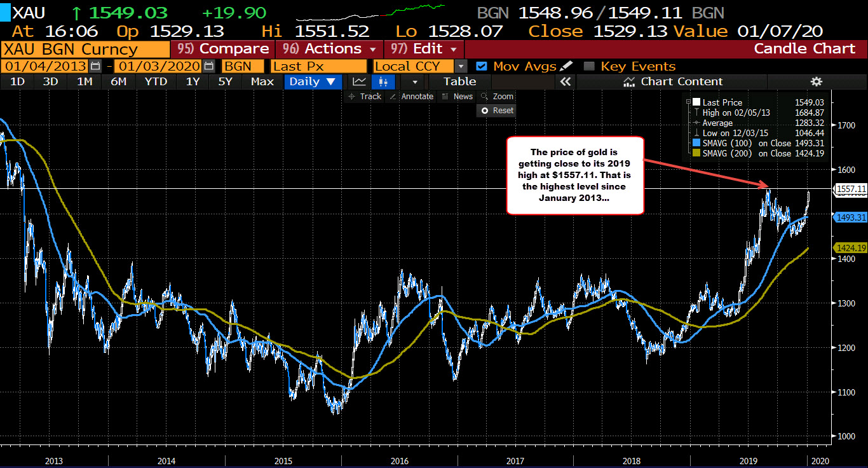Select SMAVG (100) on Close legend text
The image size is (868, 468).
click(x=747, y=143)
